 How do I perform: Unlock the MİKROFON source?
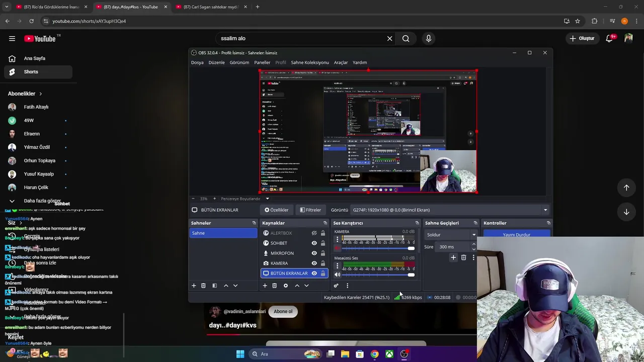point(323,253)
